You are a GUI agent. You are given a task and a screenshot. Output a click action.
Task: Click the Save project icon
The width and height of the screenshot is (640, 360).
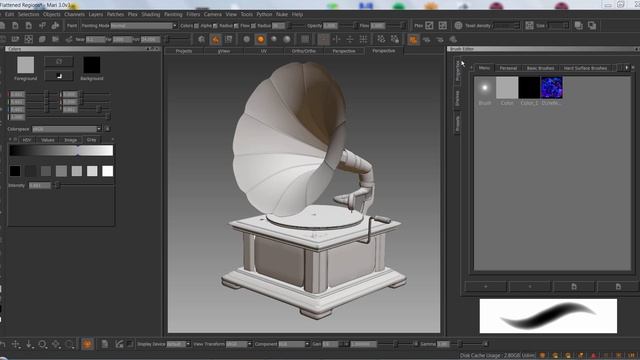[x=29, y=26]
